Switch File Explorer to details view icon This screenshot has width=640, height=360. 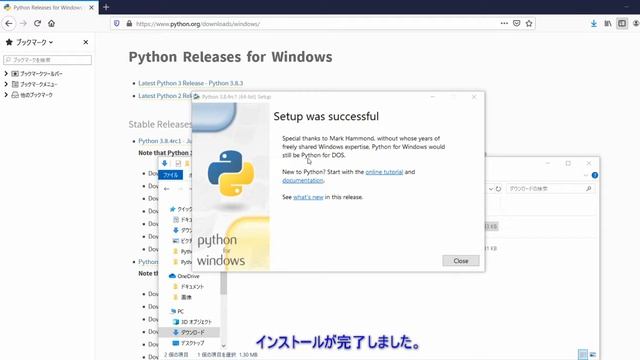pos(583,354)
